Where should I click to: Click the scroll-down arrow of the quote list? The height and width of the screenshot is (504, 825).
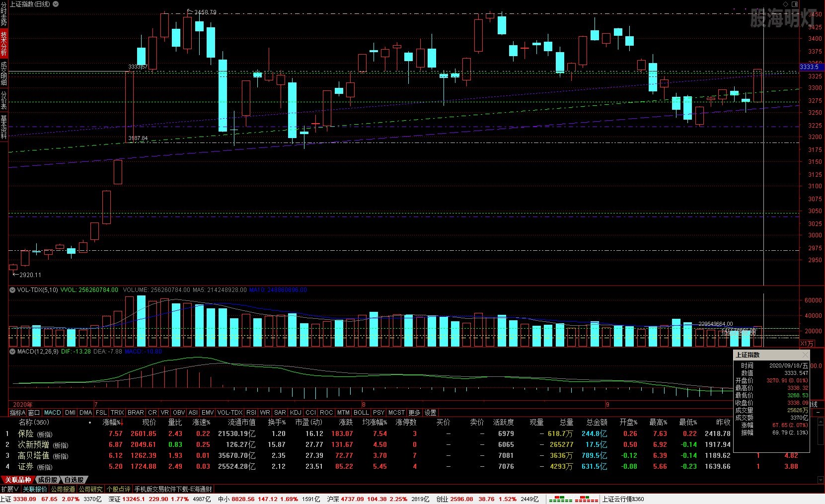820,480
